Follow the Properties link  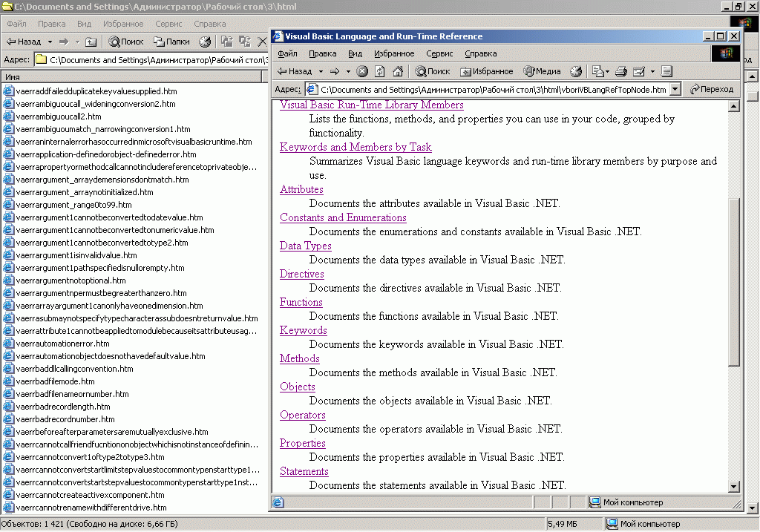tap(303, 443)
